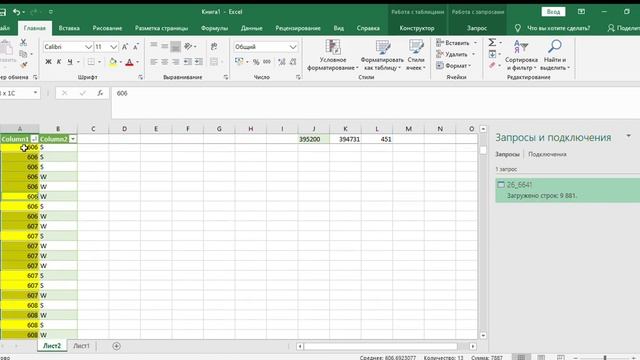The image size is (640, 360).
Task: Click the top vertical align icon
Action: coord(153,46)
